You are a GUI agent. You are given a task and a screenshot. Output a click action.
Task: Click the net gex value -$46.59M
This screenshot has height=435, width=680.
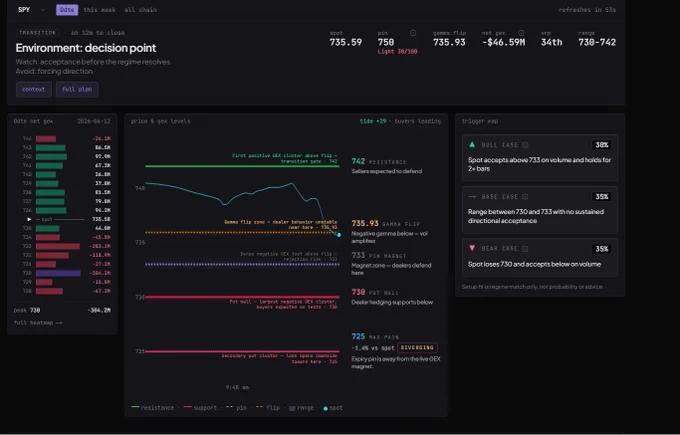point(503,42)
